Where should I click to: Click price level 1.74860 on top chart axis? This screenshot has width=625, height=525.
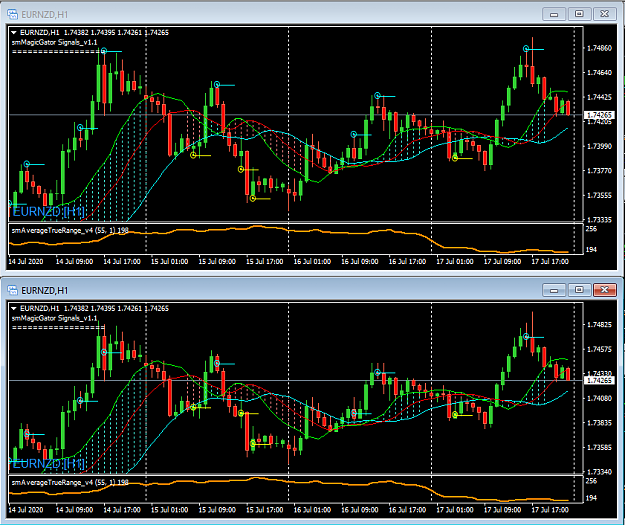point(599,48)
